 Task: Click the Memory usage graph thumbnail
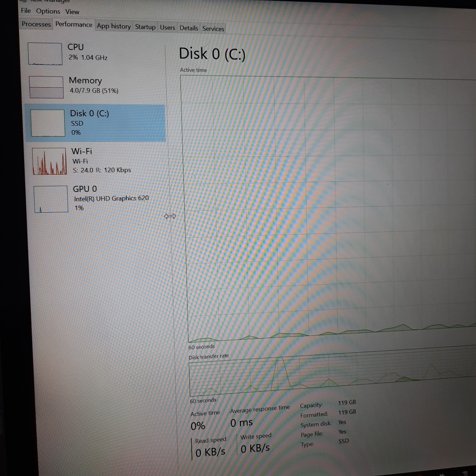(46, 87)
